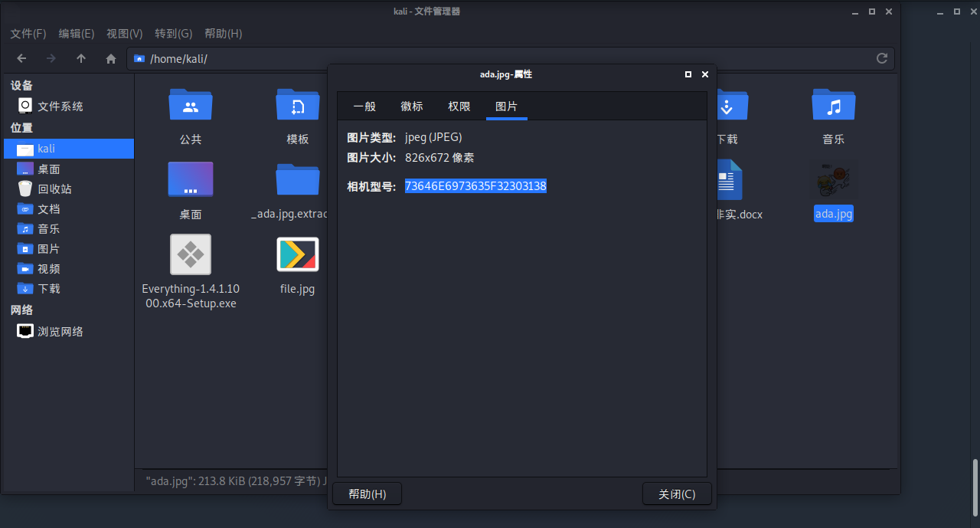This screenshot has height=528, width=980.
Task: Open the 文件(F) menu
Action: pyautogui.click(x=28, y=34)
